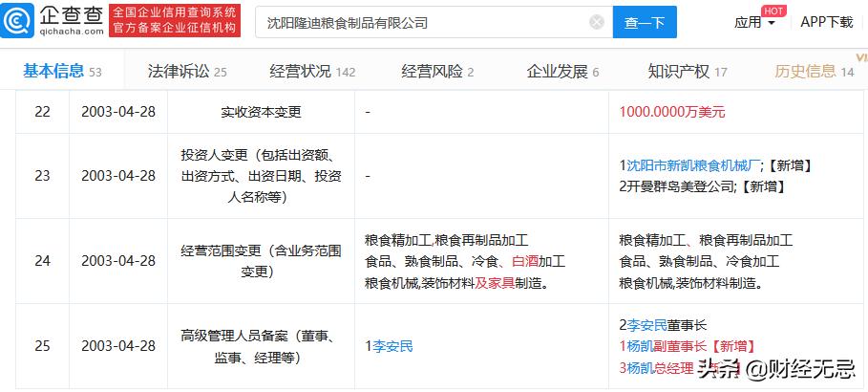Click the 全国企业信用查询系统 red banner

[x=175, y=20]
